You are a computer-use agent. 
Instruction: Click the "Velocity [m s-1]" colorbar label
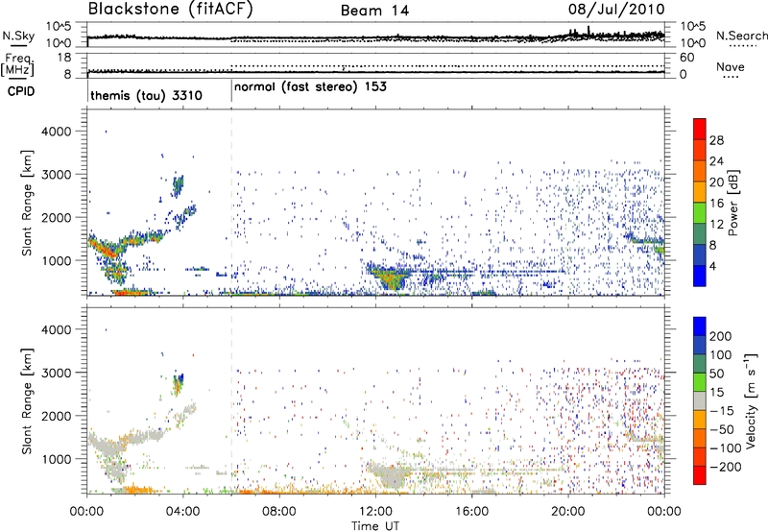pyautogui.click(x=751, y=401)
